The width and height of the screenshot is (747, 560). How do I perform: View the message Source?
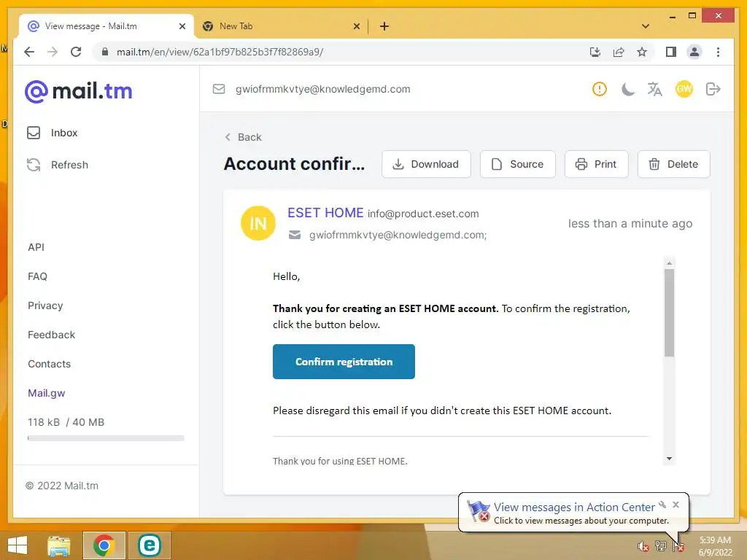click(518, 164)
